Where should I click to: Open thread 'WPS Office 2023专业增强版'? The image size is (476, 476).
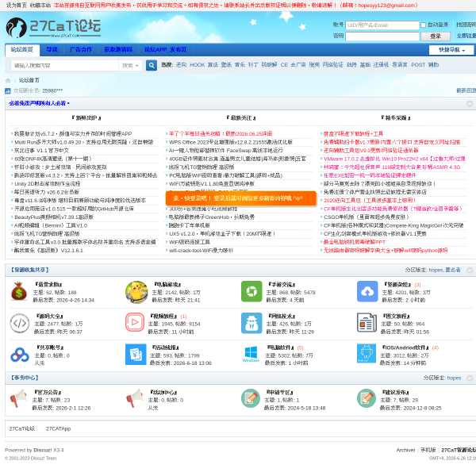point(231,142)
